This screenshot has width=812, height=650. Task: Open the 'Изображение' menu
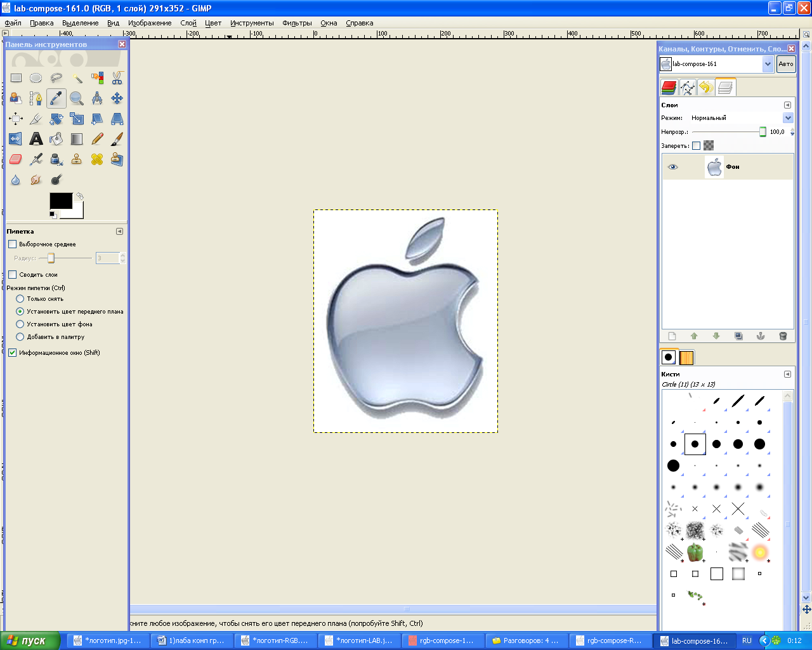150,23
